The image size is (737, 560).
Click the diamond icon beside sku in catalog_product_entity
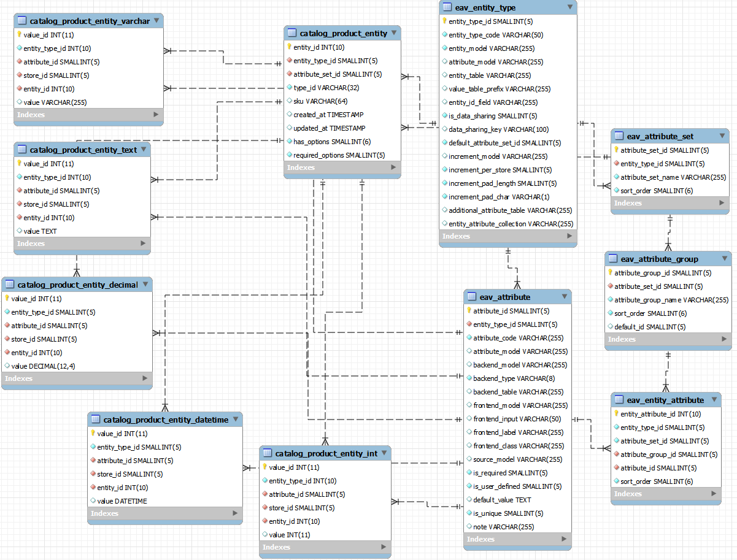pos(289,101)
